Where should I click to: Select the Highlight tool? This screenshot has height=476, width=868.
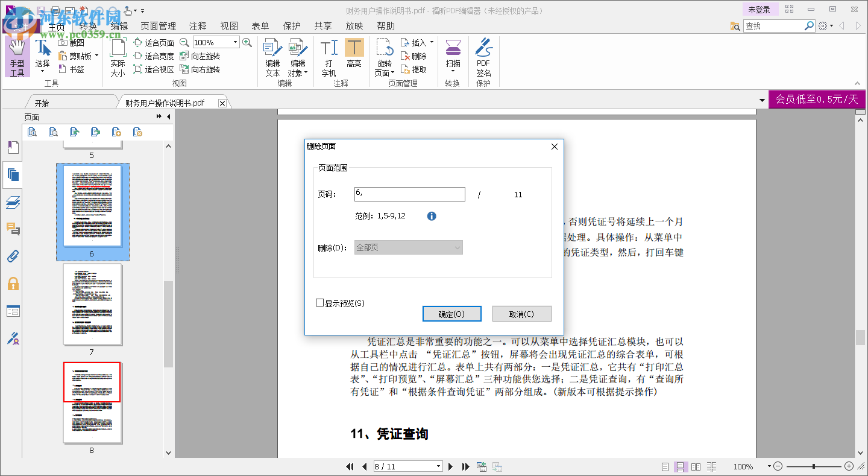(354, 56)
